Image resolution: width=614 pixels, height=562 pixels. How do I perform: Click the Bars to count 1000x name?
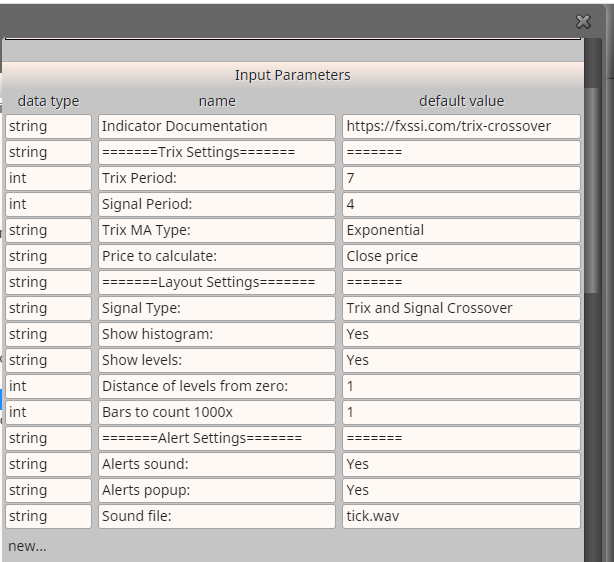(x=217, y=412)
